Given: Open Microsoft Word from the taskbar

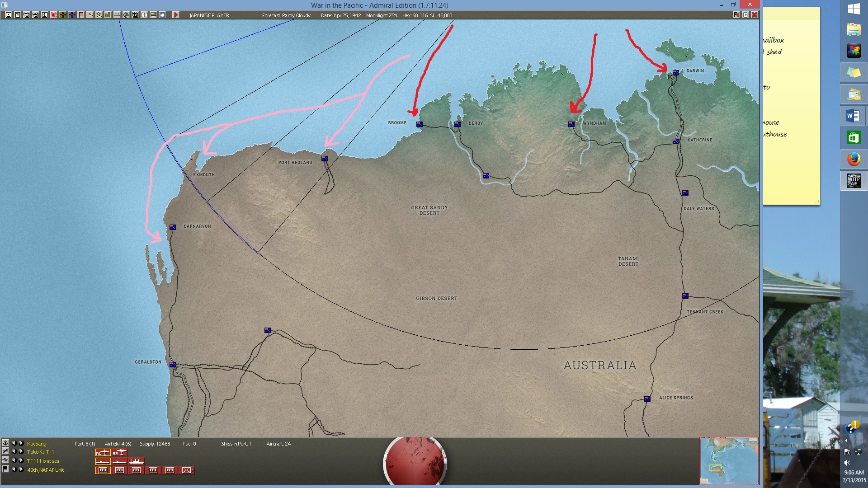Looking at the screenshot, I should [854, 116].
